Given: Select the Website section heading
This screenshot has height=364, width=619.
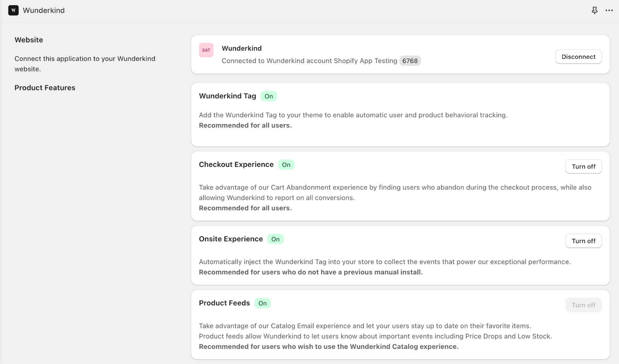Looking at the screenshot, I should pyautogui.click(x=29, y=40).
